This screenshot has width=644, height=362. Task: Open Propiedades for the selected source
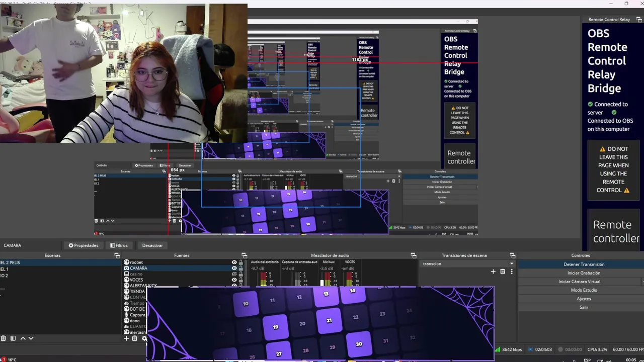click(84, 245)
